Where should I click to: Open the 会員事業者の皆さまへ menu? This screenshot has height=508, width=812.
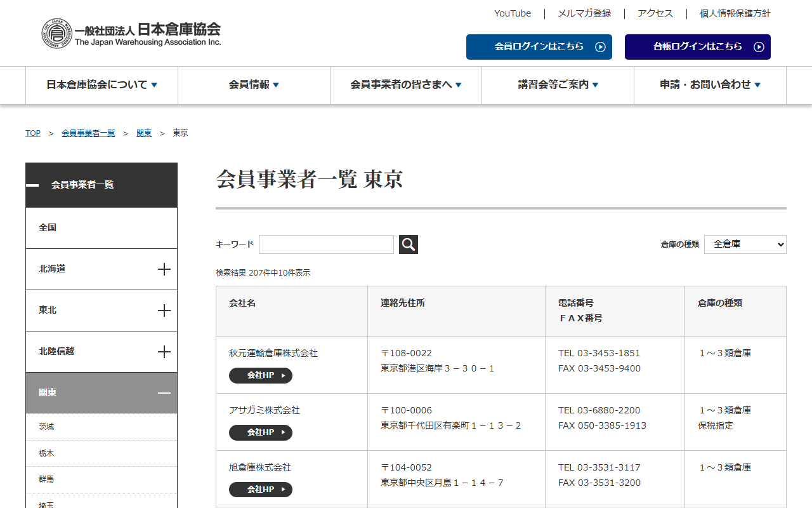pos(406,85)
